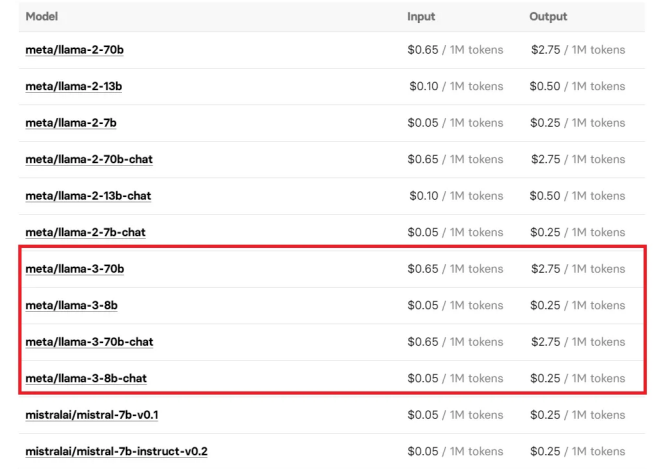Select the meta/llama-3-8b-chat link
Screen dimensions: 654x469
tap(86, 378)
